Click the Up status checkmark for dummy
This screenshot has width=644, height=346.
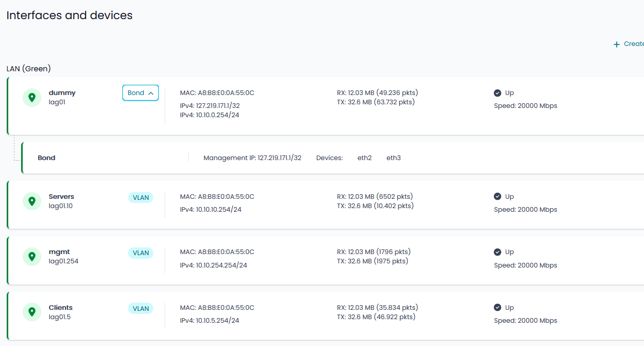click(497, 93)
